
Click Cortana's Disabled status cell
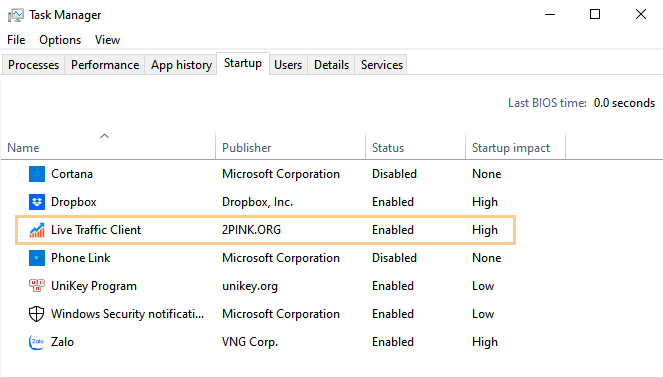[x=394, y=174]
